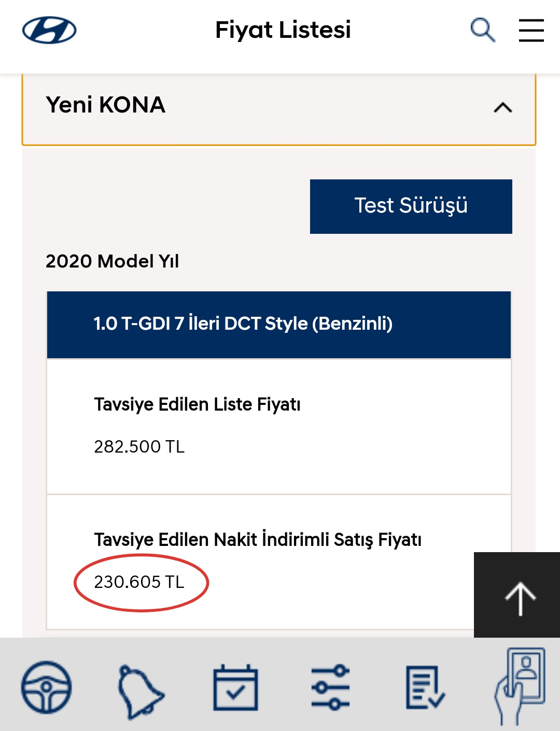Image resolution: width=560 pixels, height=731 pixels.
Task: Tap the hand holding phone icon
Action: point(520,686)
